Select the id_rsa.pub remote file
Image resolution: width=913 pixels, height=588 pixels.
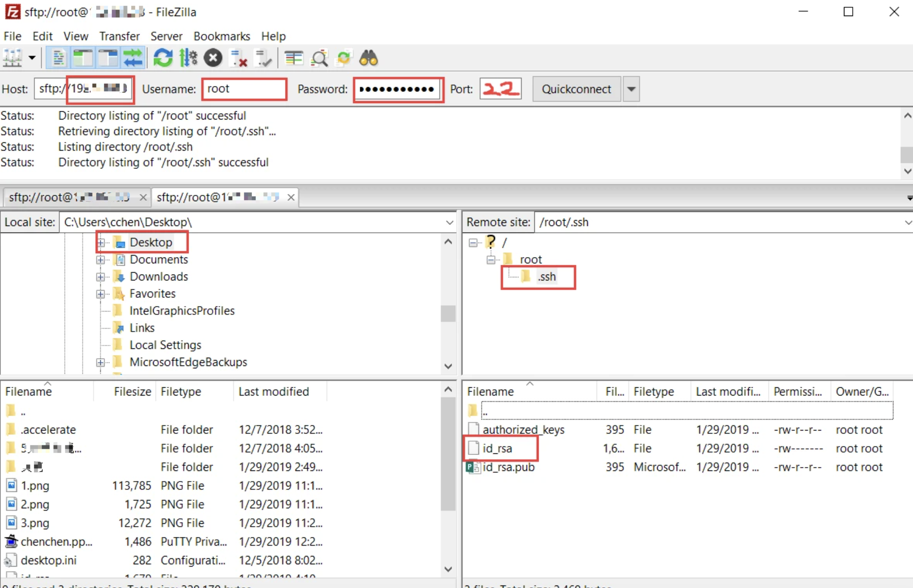pyautogui.click(x=509, y=467)
